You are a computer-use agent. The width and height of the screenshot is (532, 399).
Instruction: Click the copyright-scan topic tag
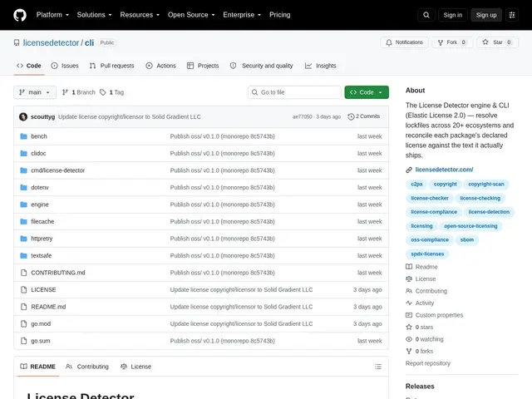[485, 185]
